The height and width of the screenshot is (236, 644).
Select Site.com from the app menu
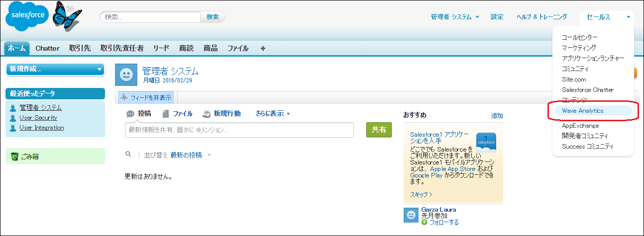[x=574, y=79]
